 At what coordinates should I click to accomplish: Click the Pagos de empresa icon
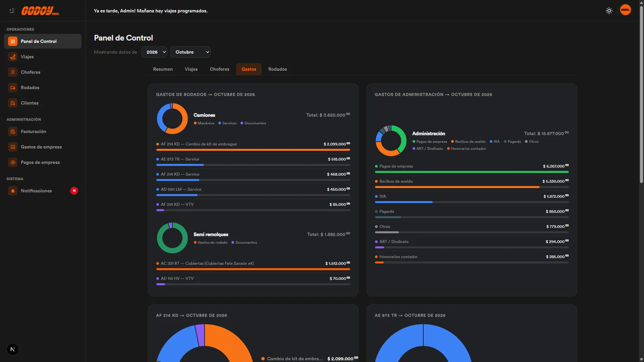tap(13, 162)
